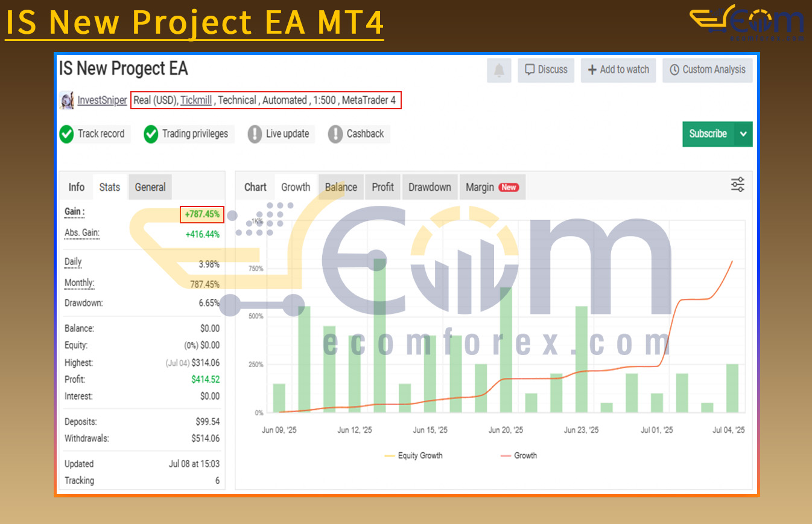Click the Live update warning icon
The height and width of the screenshot is (524, 812).
pos(255,134)
